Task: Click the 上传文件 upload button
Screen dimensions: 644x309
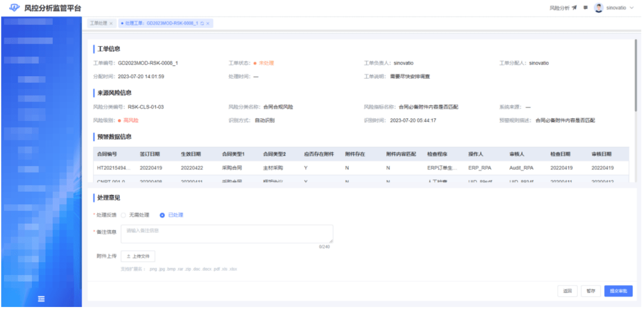Action: [x=138, y=256]
